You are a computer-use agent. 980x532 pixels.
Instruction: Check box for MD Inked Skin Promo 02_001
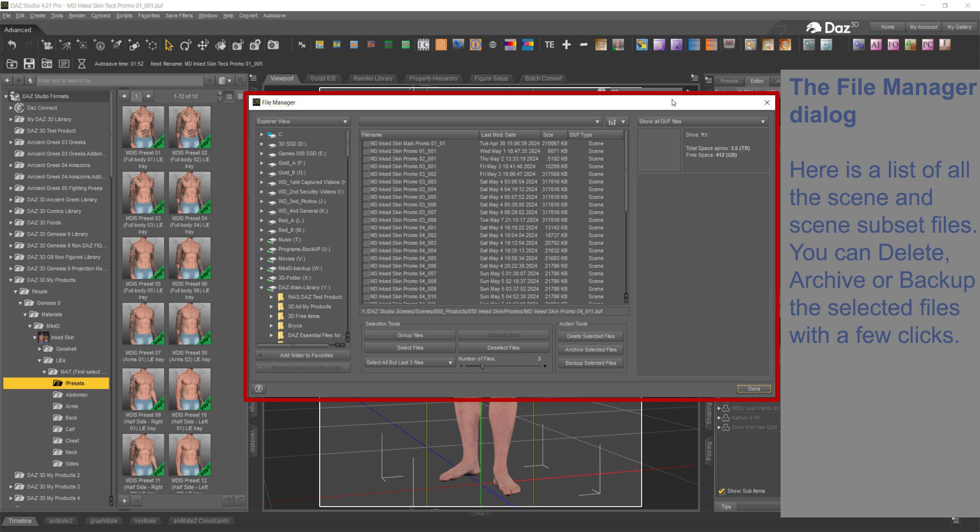click(x=365, y=159)
